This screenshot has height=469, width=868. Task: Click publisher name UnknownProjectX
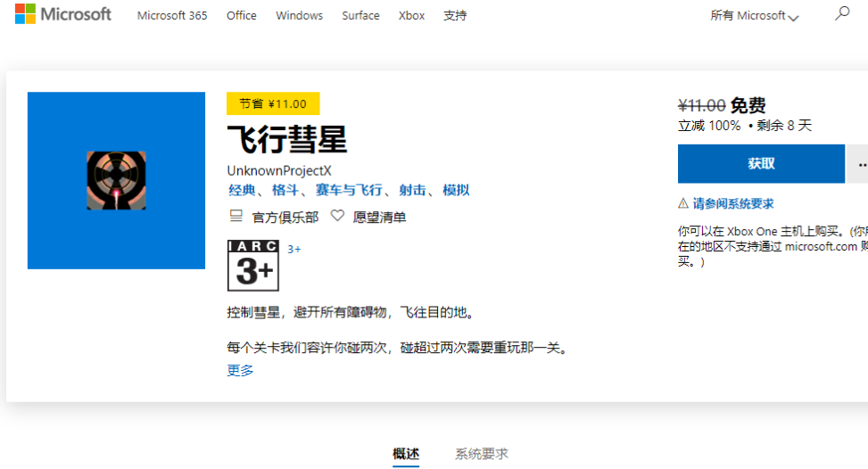pyautogui.click(x=279, y=171)
